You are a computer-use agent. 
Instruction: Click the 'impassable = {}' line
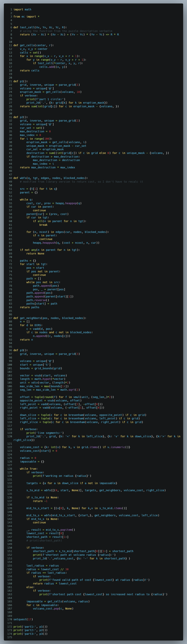[x=32, y=462]
